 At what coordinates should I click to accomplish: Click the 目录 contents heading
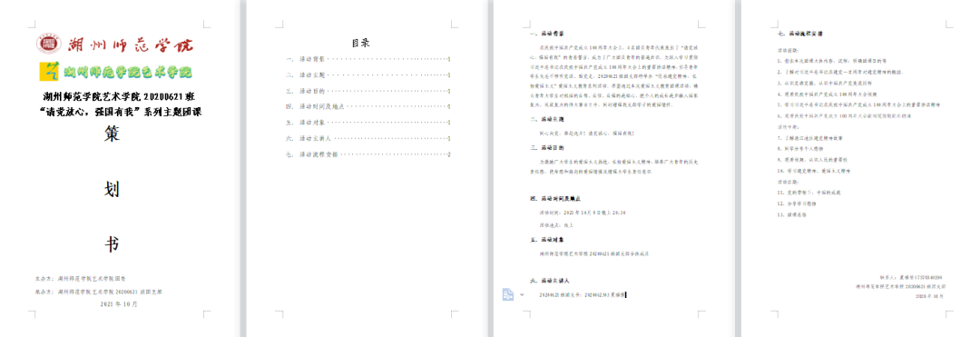click(360, 43)
